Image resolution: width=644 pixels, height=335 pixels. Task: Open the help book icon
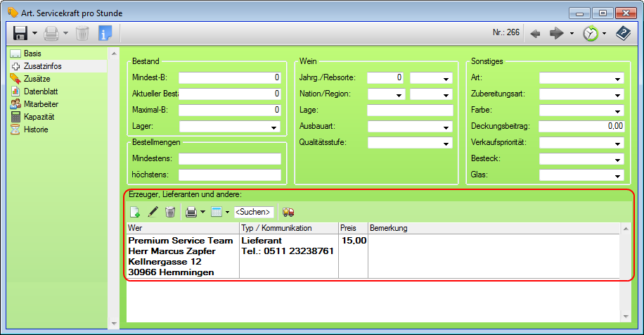(x=623, y=33)
